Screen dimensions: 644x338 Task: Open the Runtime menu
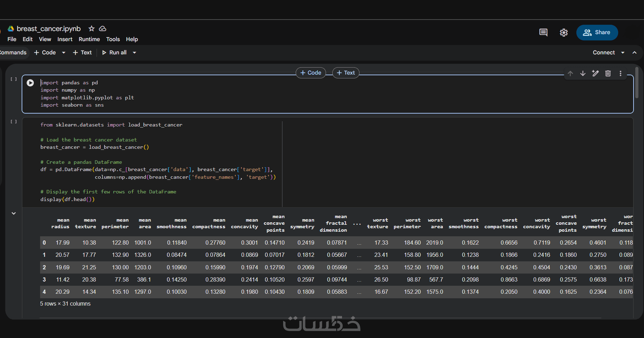pyautogui.click(x=89, y=39)
